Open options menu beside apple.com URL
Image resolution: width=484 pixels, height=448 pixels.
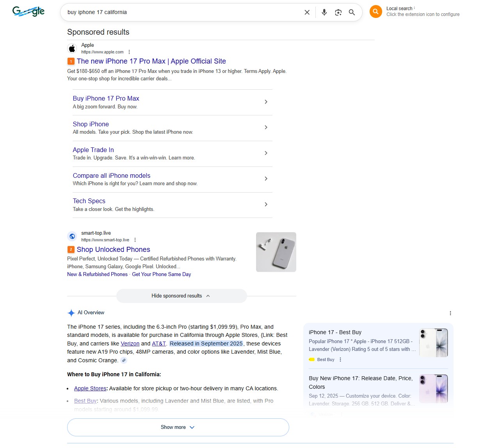click(x=129, y=52)
